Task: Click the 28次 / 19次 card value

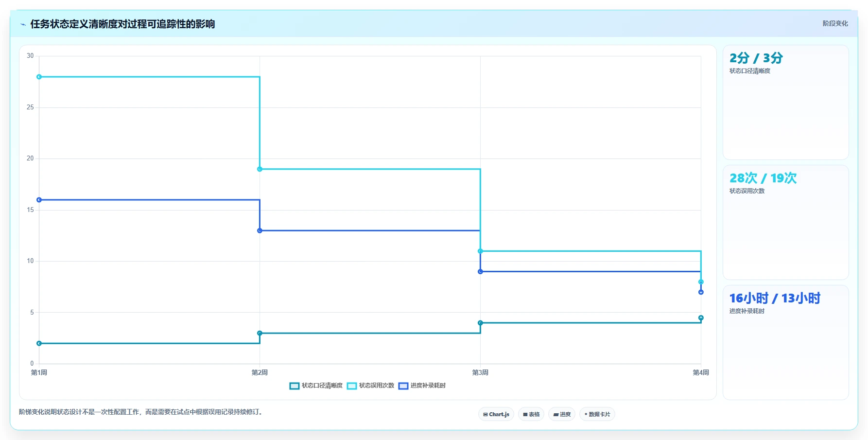Action: [x=763, y=178]
